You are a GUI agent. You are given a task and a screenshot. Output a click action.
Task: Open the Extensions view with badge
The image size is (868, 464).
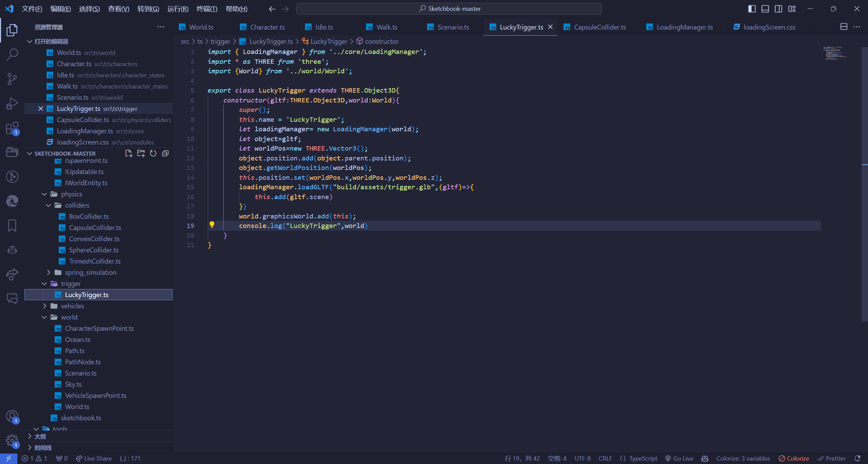(x=12, y=128)
